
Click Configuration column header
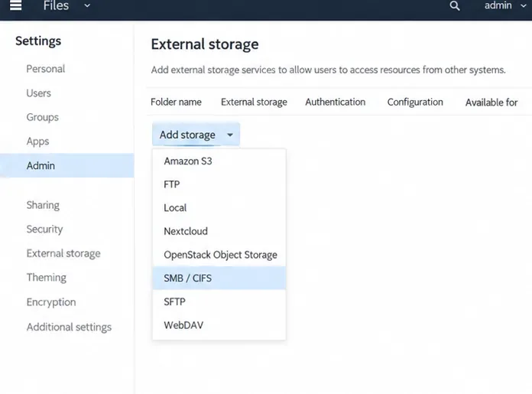coord(415,102)
